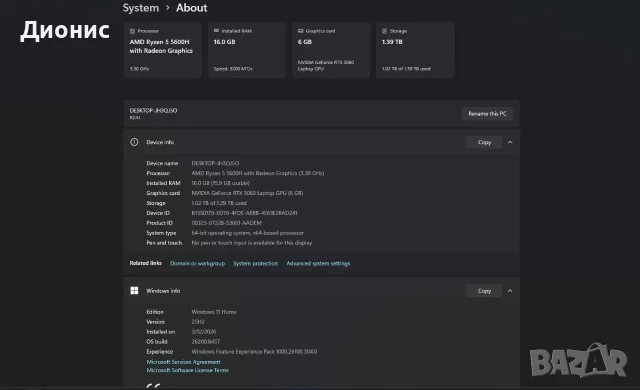Viewport: 640px width, 390px height.
Task: Click the Windows info section heading
Action: (x=163, y=291)
